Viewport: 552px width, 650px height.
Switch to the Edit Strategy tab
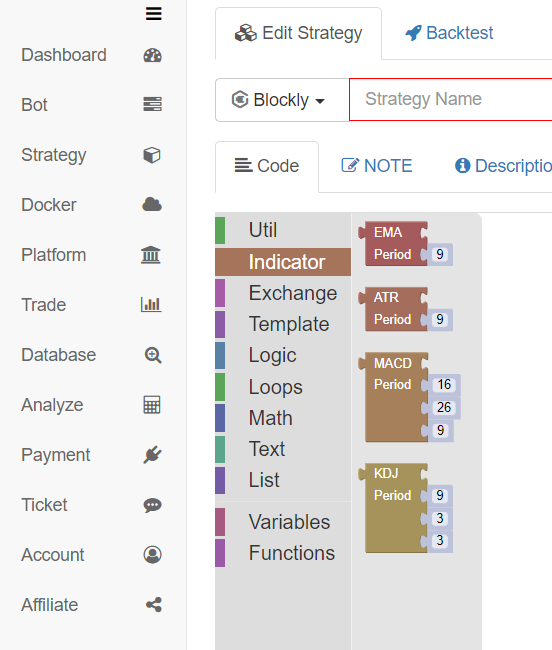pos(298,34)
